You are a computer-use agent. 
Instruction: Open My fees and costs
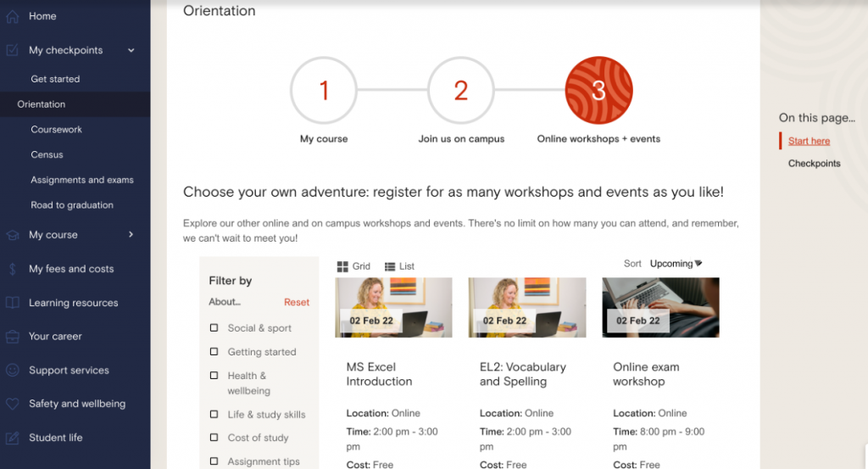tap(71, 269)
